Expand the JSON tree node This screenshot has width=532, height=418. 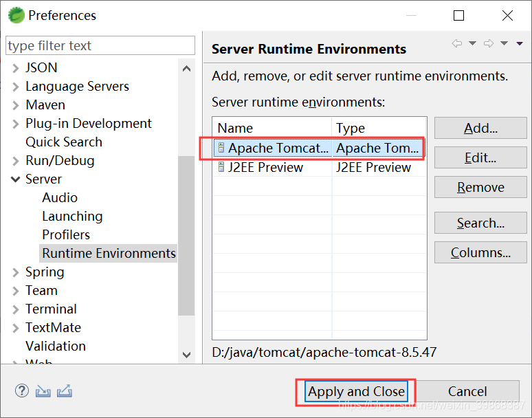[15, 68]
